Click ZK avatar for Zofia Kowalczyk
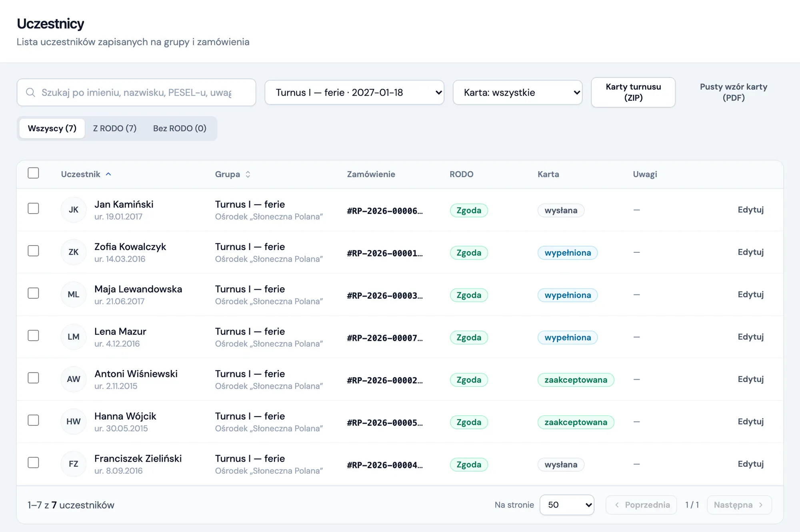Image resolution: width=800 pixels, height=532 pixels. (x=74, y=252)
